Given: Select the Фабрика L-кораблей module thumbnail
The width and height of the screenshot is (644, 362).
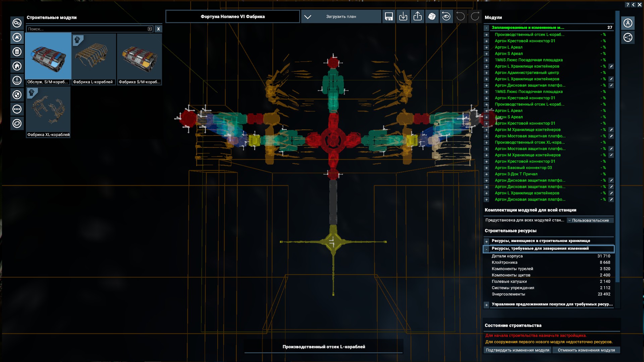Looking at the screenshot, I should click(94, 59).
